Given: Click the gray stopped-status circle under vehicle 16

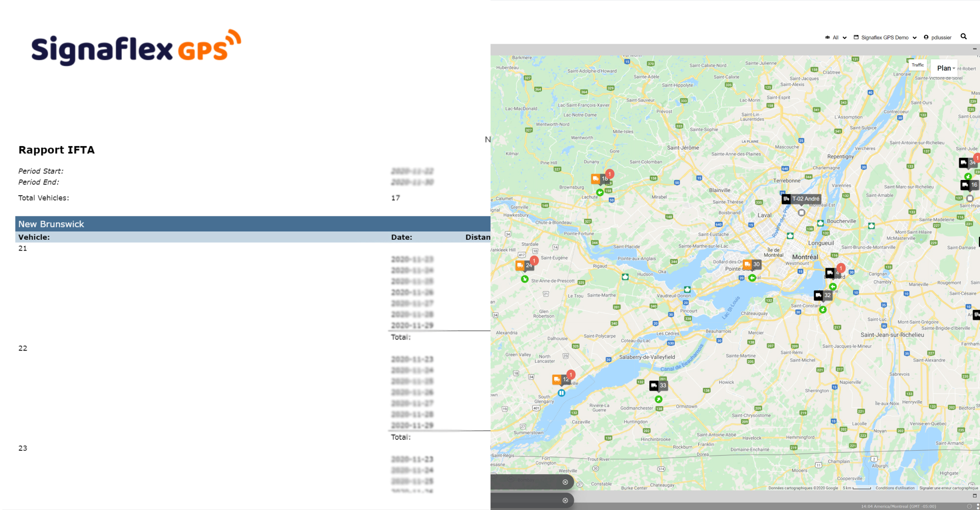Looking at the screenshot, I should [x=970, y=199].
